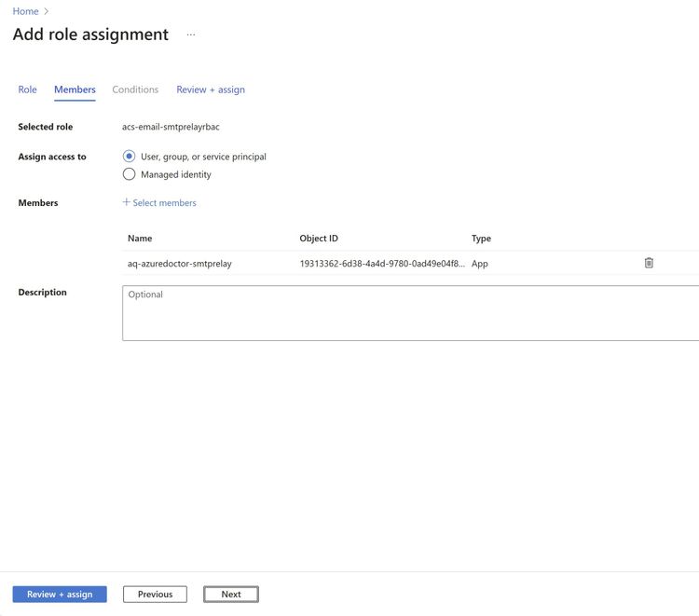Choose the Managed identity radio button
The width and height of the screenshot is (699, 616).
coord(130,174)
